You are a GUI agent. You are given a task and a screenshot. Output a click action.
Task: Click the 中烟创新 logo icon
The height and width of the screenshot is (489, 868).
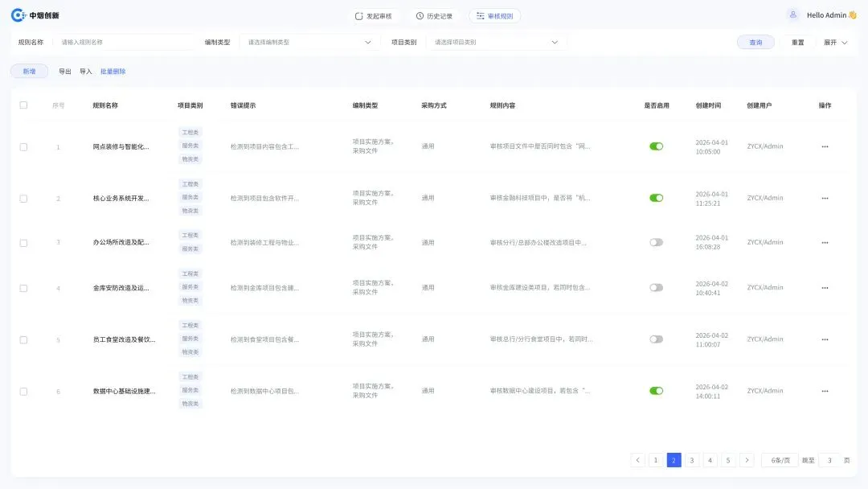coord(18,15)
